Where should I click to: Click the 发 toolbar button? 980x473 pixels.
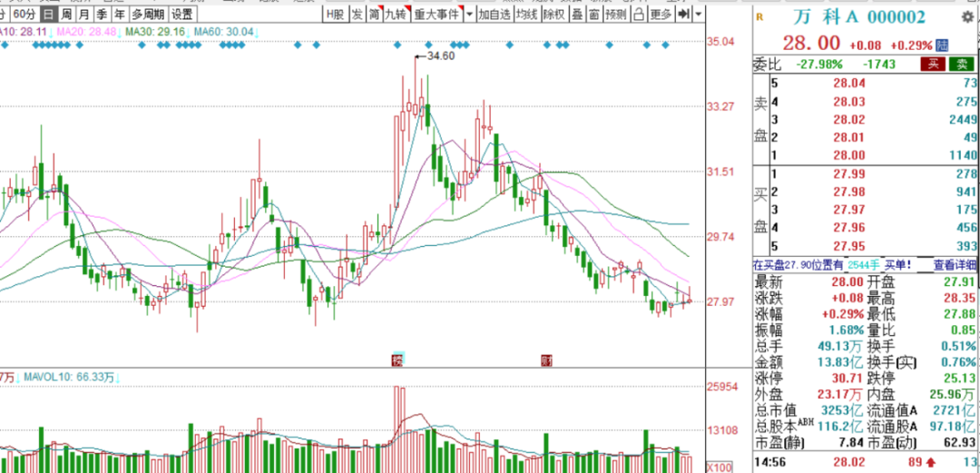coord(357,14)
